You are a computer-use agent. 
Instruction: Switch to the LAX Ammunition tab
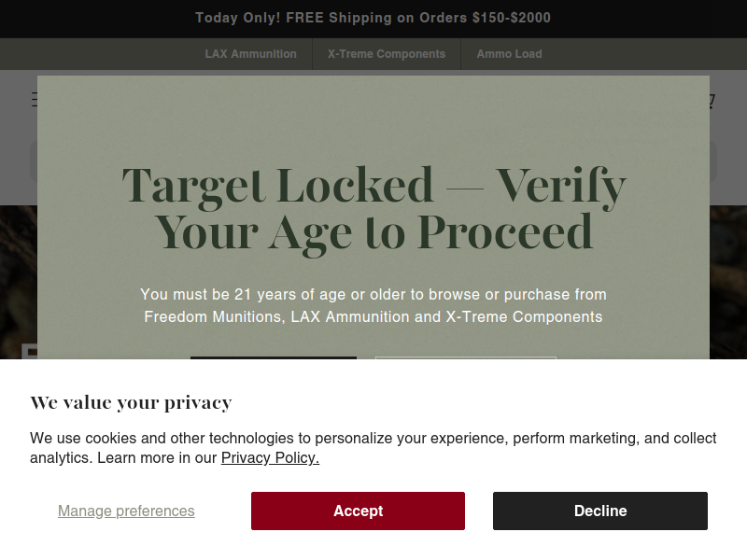click(x=250, y=54)
